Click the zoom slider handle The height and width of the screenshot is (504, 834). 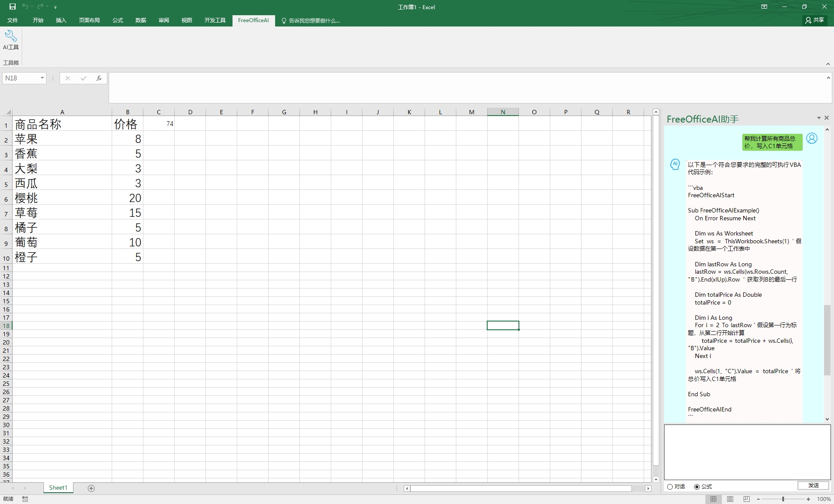click(x=783, y=499)
